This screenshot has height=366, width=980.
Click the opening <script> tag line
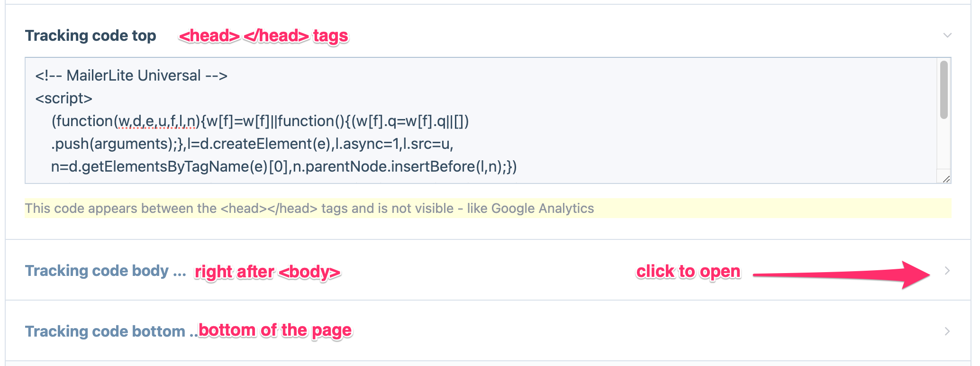click(x=64, y=98)
